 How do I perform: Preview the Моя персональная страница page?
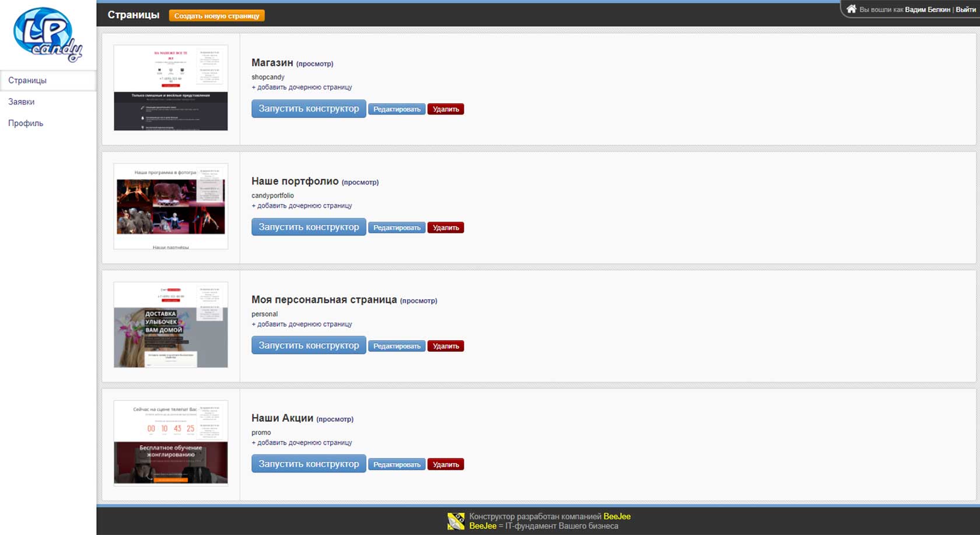(x=418, y=301)
